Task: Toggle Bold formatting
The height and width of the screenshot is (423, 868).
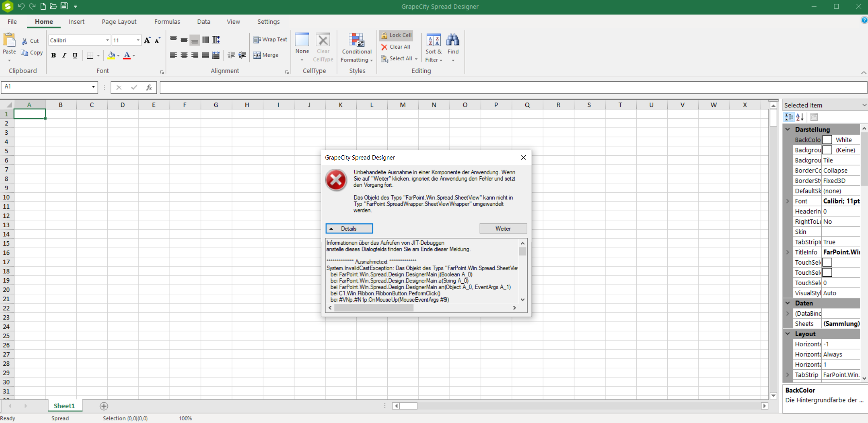Action: pos(54,55)
